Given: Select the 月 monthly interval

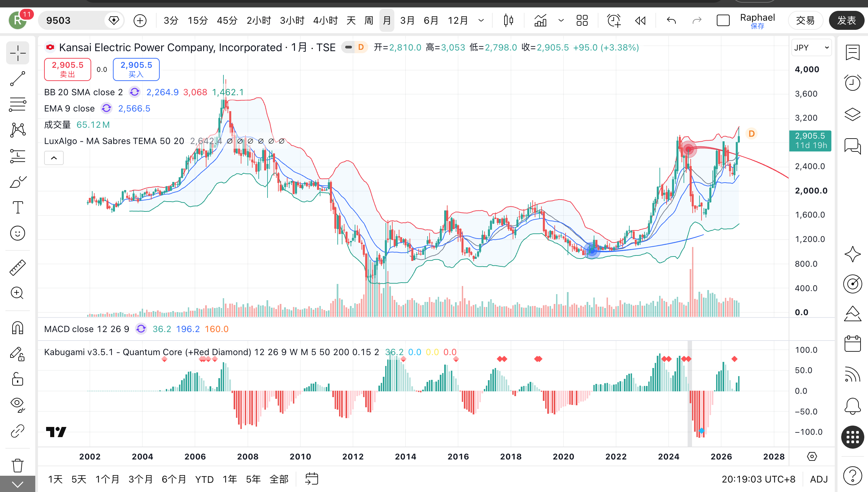Looking at the screenshot, I should (x=387, y=21).
